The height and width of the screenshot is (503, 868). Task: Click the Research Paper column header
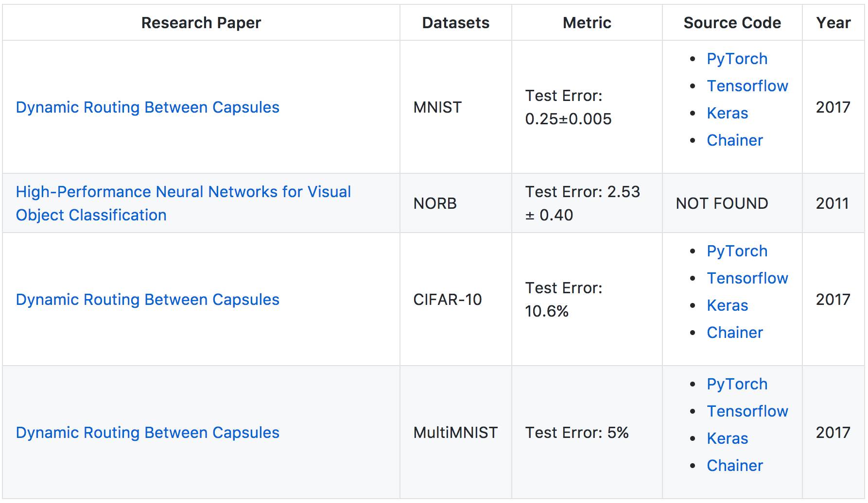[201, 23]
